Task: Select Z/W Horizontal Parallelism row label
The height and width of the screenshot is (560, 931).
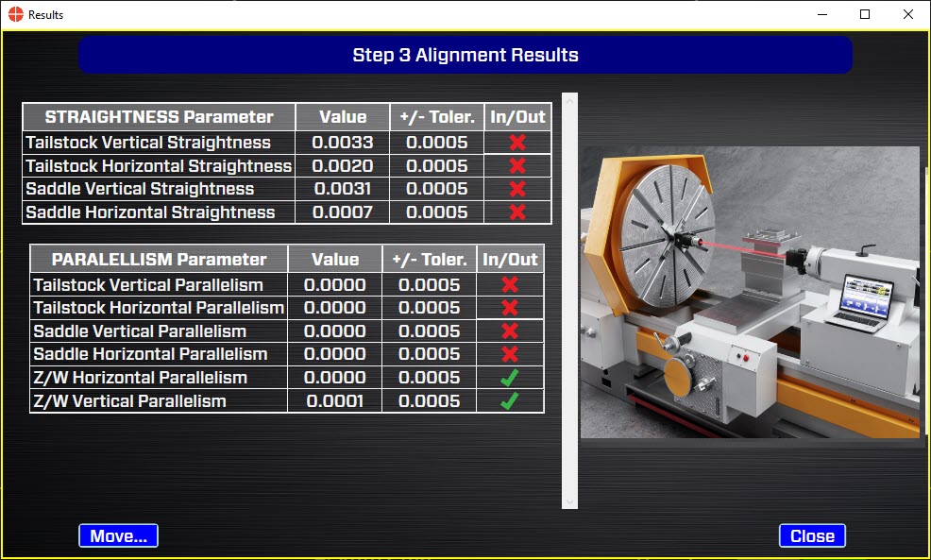Action: (140, 377)
